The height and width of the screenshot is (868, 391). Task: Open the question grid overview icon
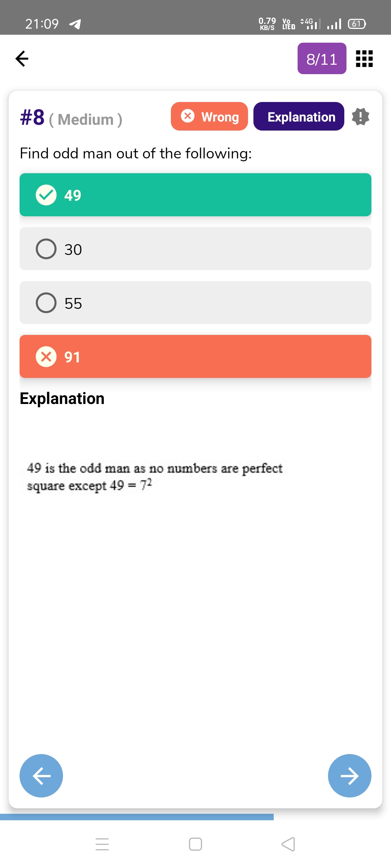coord(364,59)
